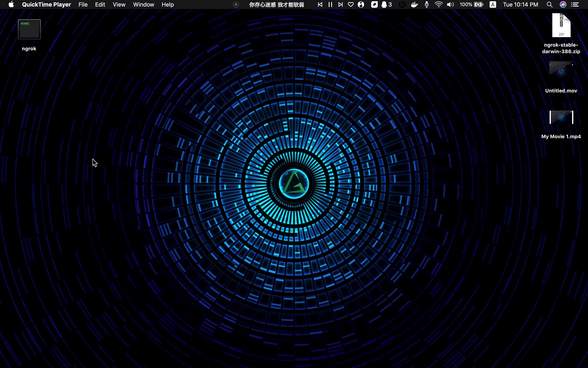Open the QuickTime Player application menu
The image size is (588, 368).
point(46,4)
